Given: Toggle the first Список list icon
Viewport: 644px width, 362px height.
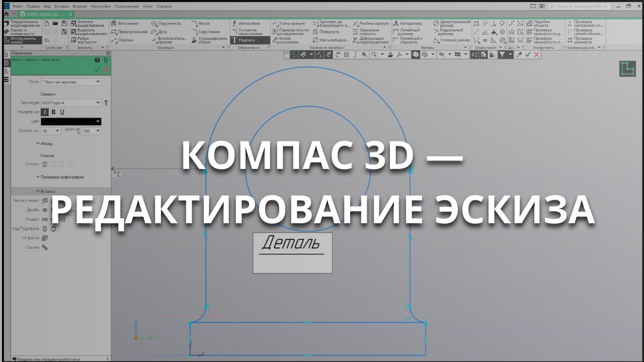Looking at the screenshot, I should point(45,164).
